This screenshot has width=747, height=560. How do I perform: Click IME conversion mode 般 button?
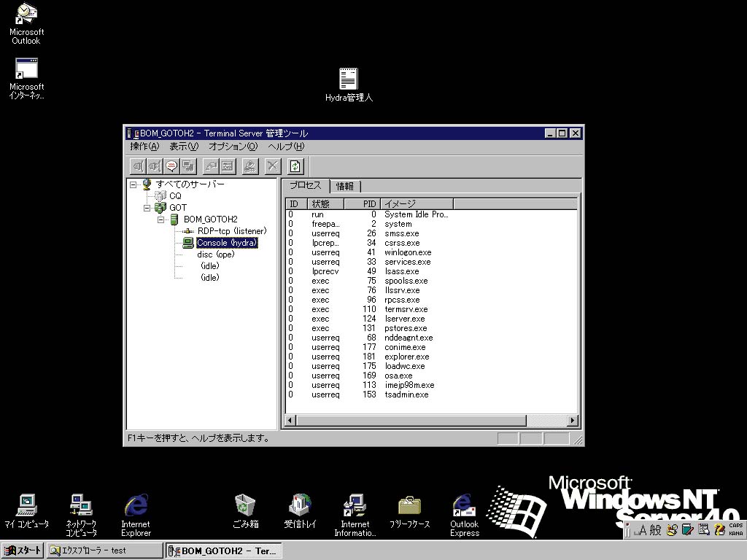coord(656,529)
